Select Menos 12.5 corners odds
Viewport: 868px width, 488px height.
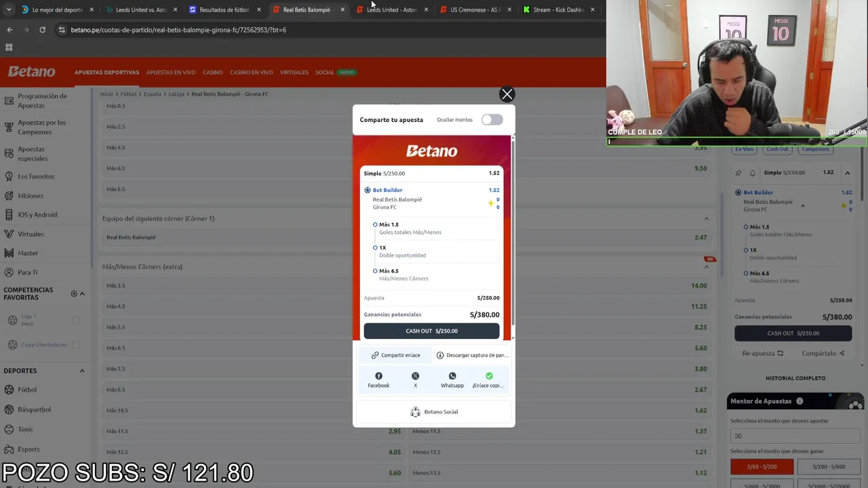click(x=560, y=452)
